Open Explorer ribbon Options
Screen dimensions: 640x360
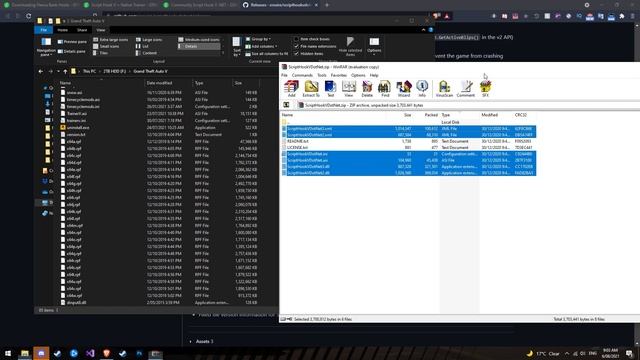click(x=374, y=47)
